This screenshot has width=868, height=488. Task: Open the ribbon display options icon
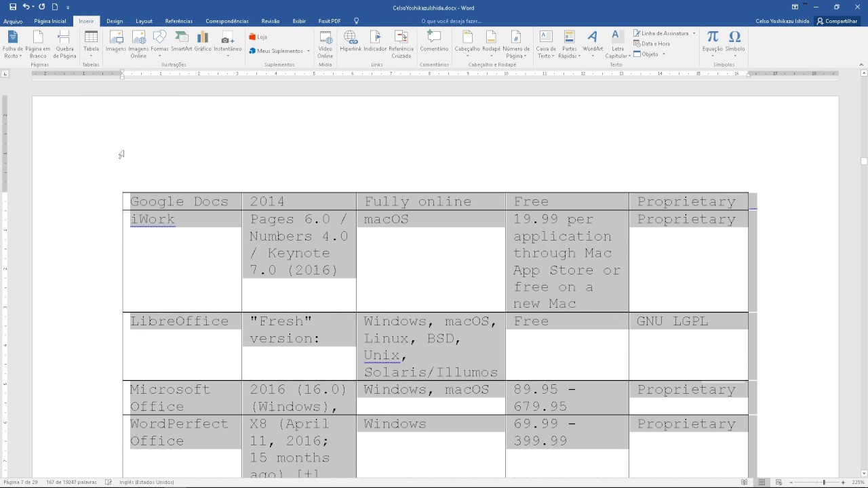click(x=795, y=7)
